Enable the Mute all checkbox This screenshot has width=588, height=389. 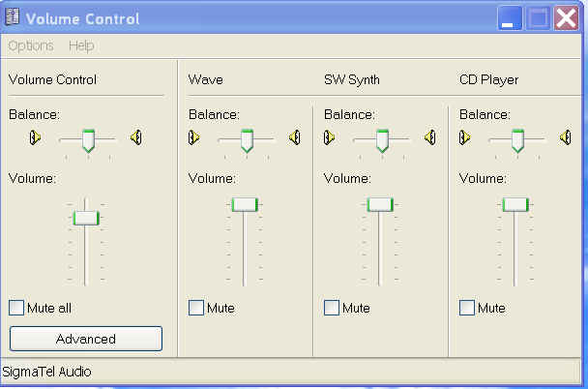(x=16, y=308)
